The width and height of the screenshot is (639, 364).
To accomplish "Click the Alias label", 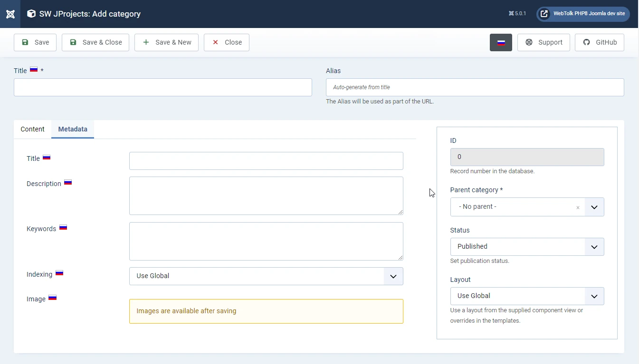I will (x=333, y=71).
